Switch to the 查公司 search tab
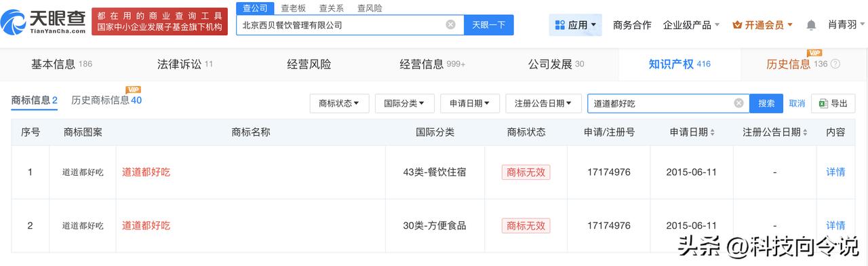Image resolution: width=868 pixels, height=266 pixels. [255, 7]
